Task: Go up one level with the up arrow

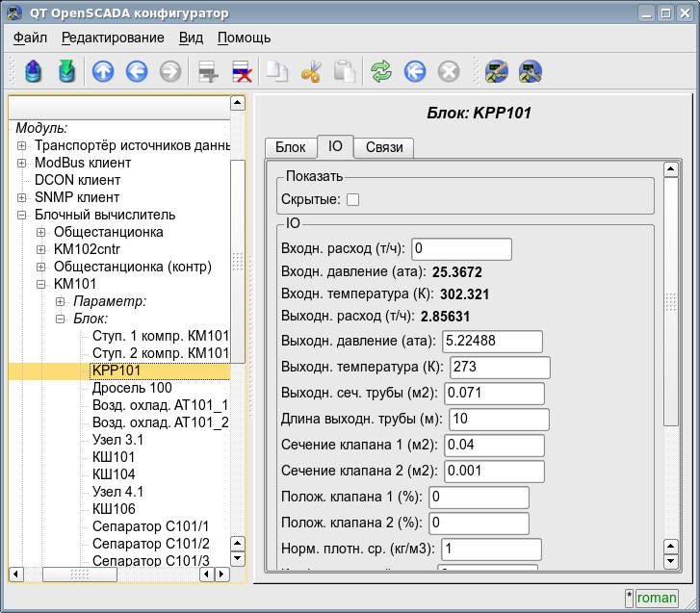Action: [x=102, y=71]
